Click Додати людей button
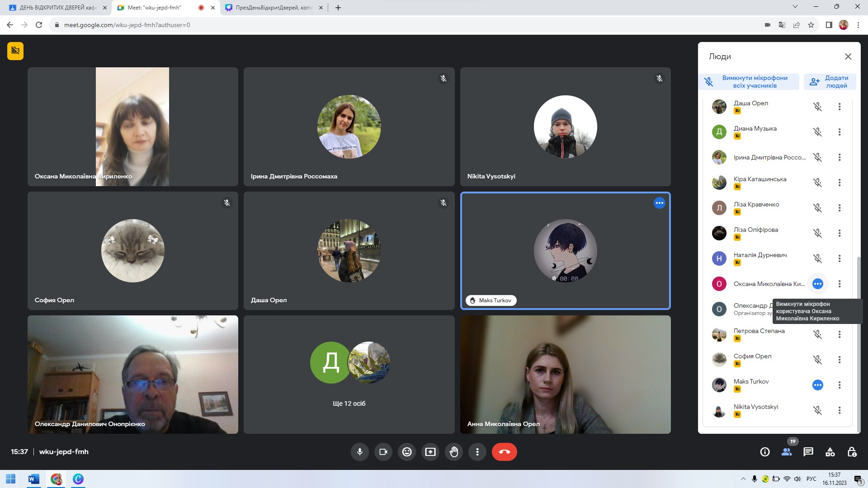This screenshot has height=488, width=868. (x=830, y=82)
